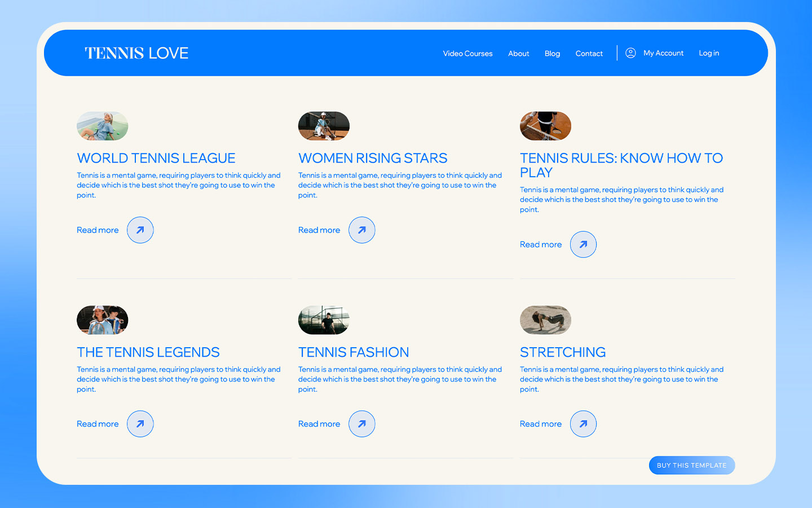
Task: Click the Contact link
Action: 589,53
